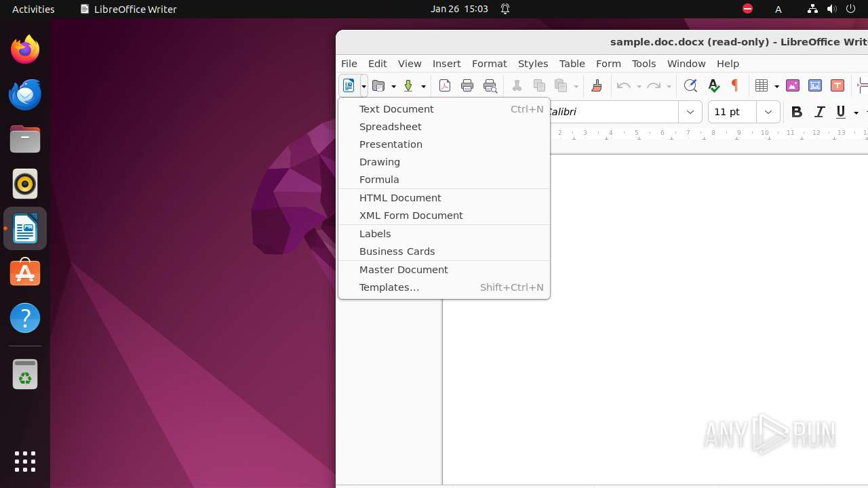Open Paste options dropdown arrow
868x488 pixels.
pyautogui.click(x=576, y=86)
